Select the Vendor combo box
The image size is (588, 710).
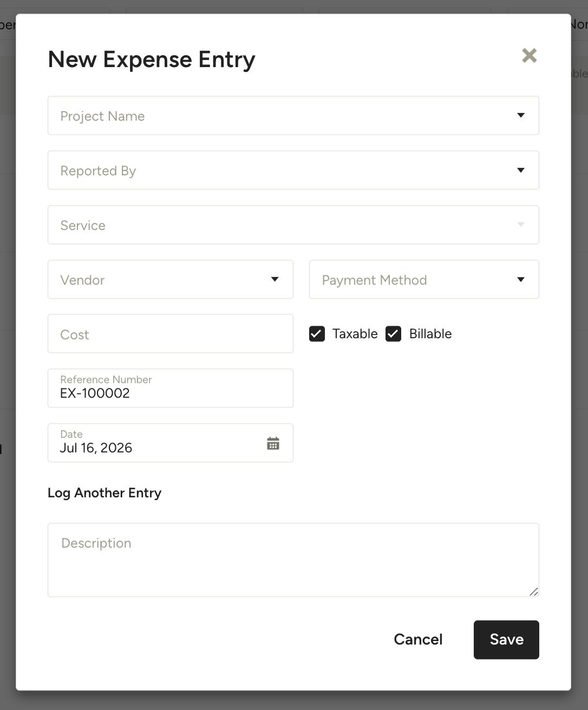tap(171, 279)
